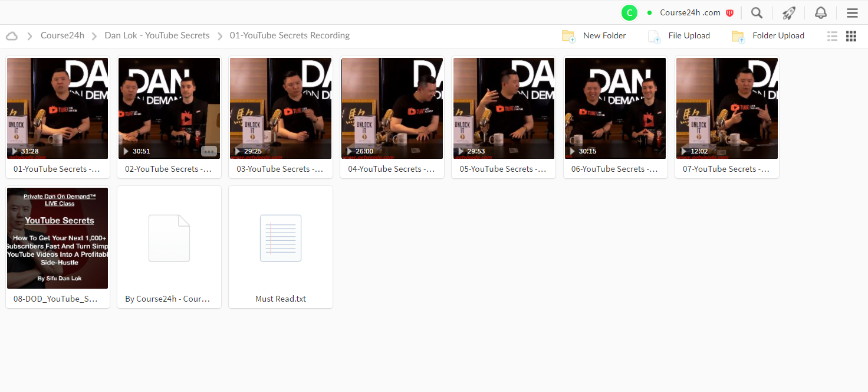Click the green C user avatar
This screenshot has width=868, height=392.
[630, 12]
